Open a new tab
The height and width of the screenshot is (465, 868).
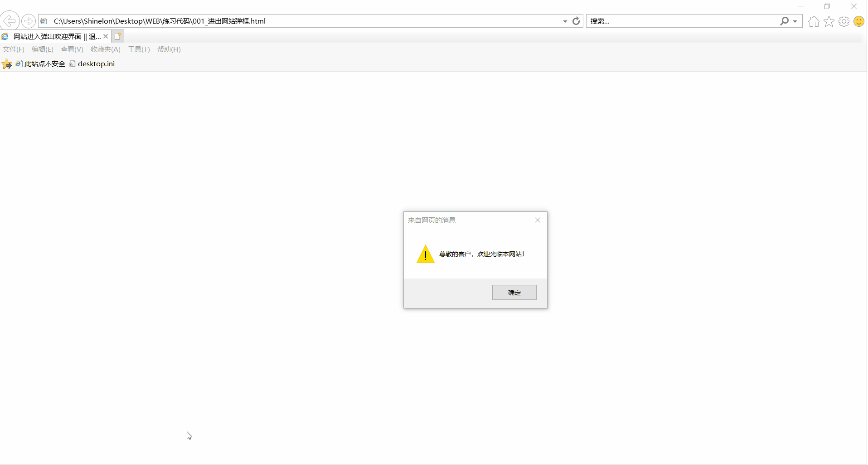117,36
